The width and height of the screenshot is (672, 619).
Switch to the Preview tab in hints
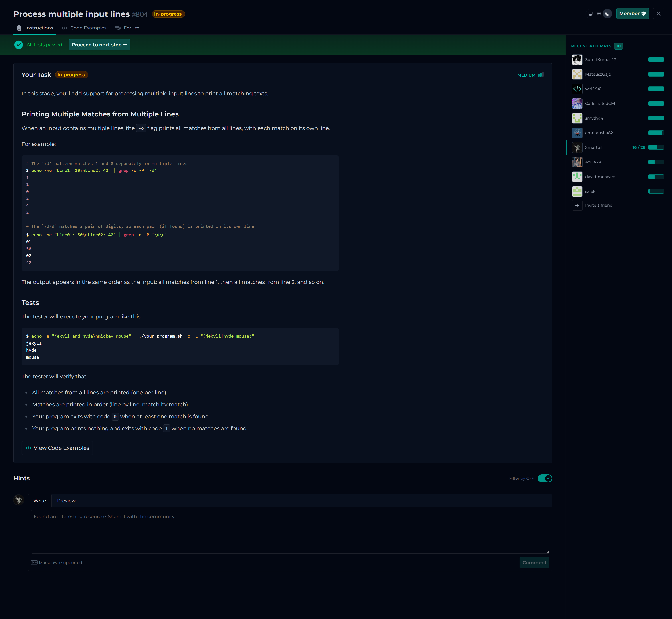click(66, 501)
